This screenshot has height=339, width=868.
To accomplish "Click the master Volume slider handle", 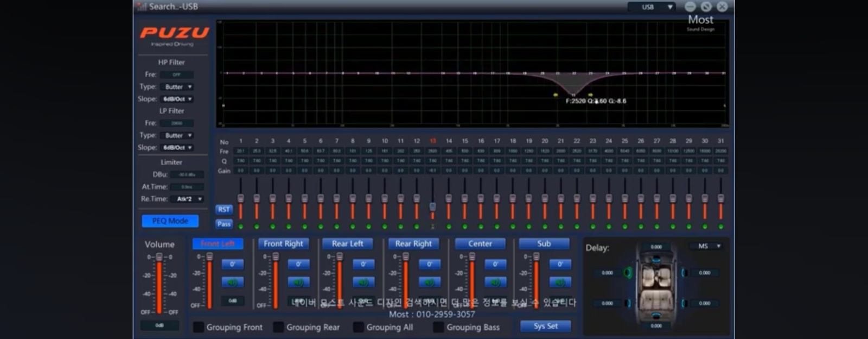I will (159, 257).
